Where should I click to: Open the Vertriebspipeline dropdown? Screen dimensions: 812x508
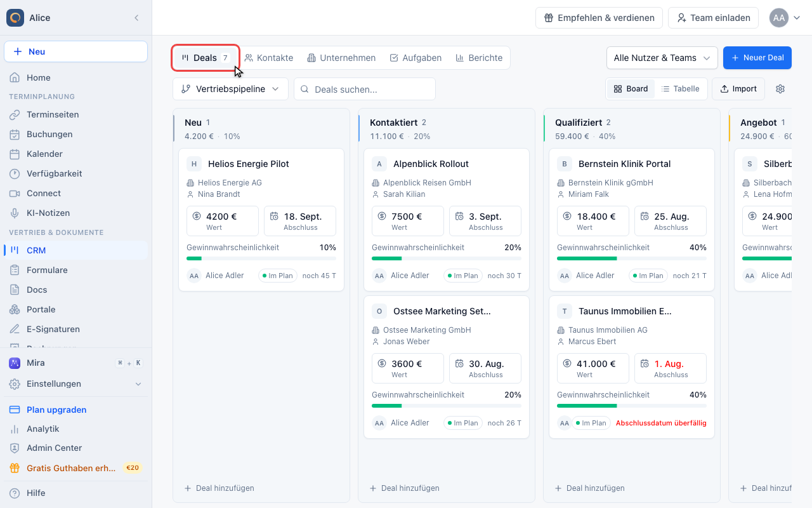(230, 89)
